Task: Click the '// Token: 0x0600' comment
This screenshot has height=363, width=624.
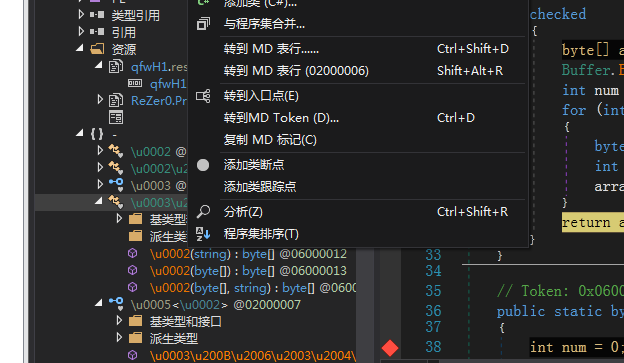Action: click(x=560, y=291)
